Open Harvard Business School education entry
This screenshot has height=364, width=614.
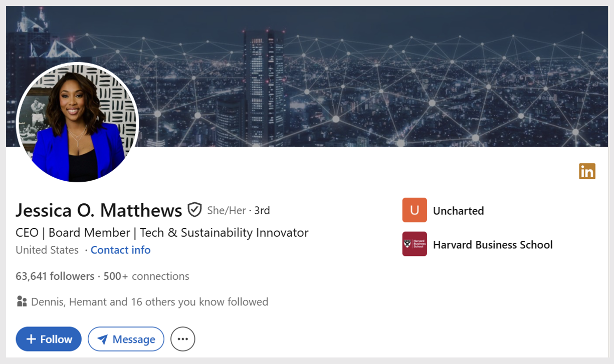(493, 244)
